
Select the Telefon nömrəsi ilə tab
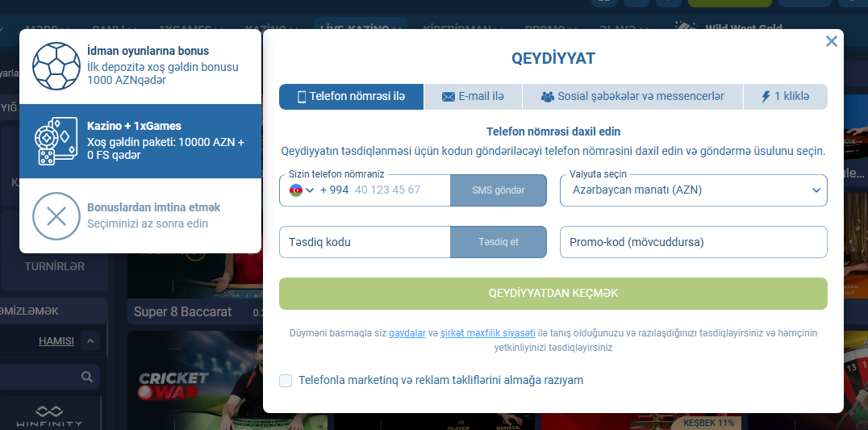(351, 97)
